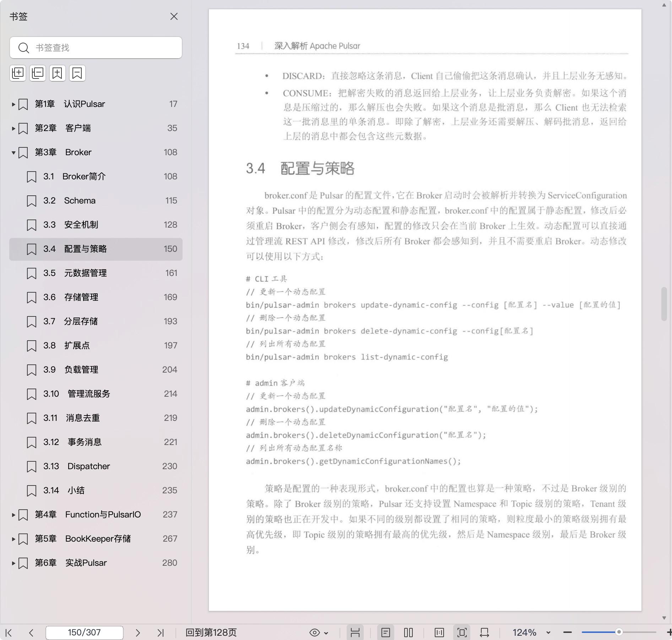Click the 回到第128页 link
672x640 pixels.
[x=211, y=633]
